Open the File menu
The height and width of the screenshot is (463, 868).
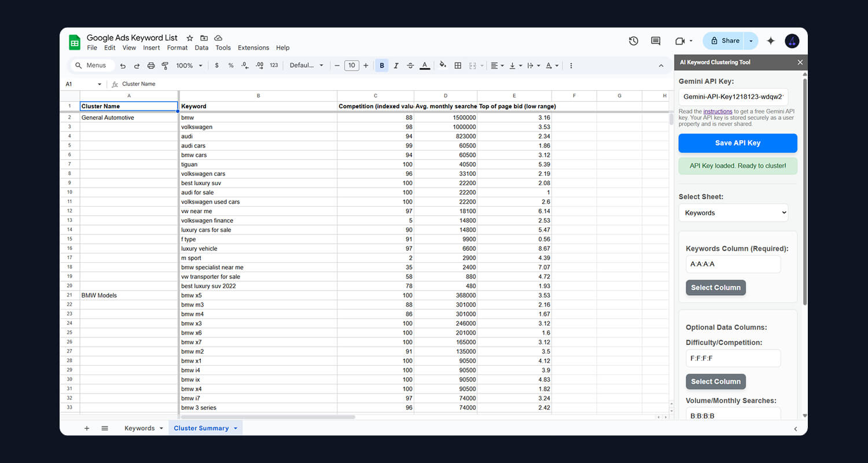tap(92, 48)
